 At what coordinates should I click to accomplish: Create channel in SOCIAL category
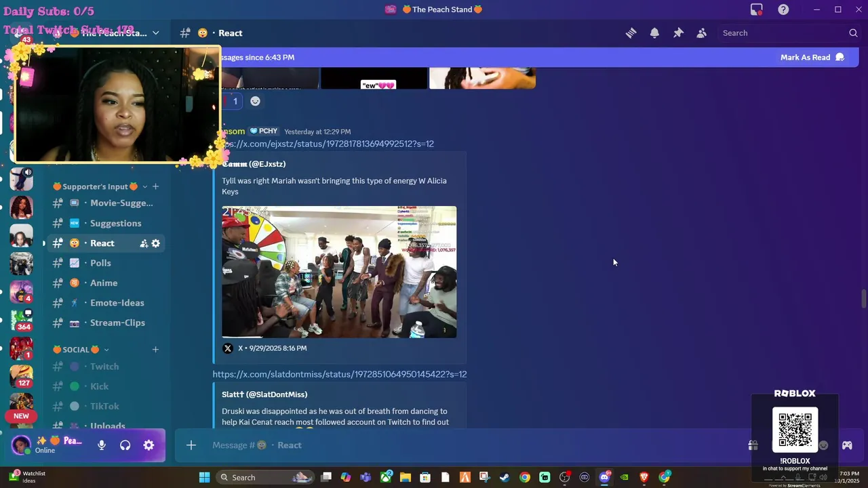click(x=155, y=350)
